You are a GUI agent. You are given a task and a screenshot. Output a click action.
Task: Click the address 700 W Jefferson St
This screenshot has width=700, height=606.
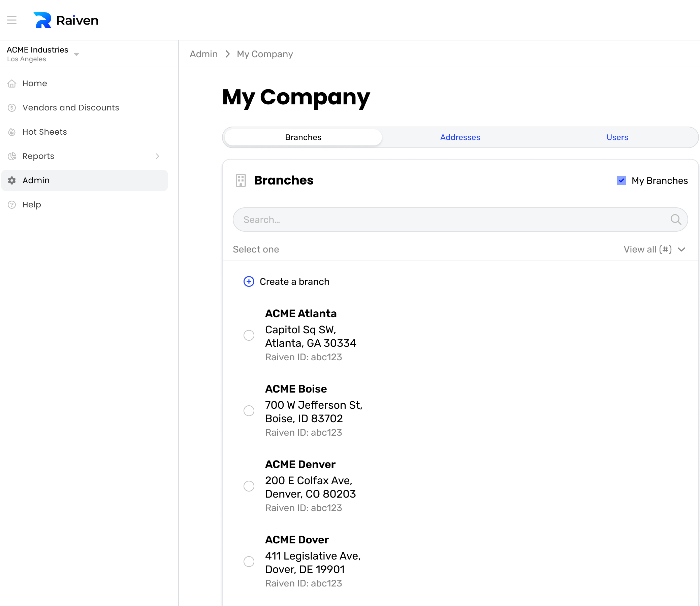[314, 405]
